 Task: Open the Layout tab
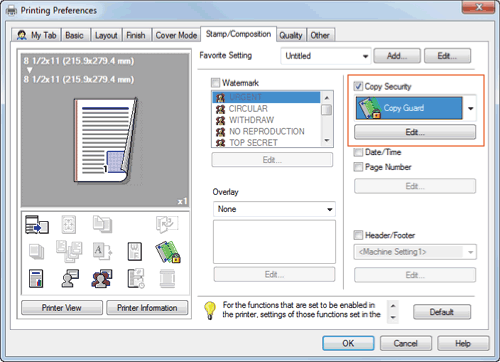tap(106, 35)
